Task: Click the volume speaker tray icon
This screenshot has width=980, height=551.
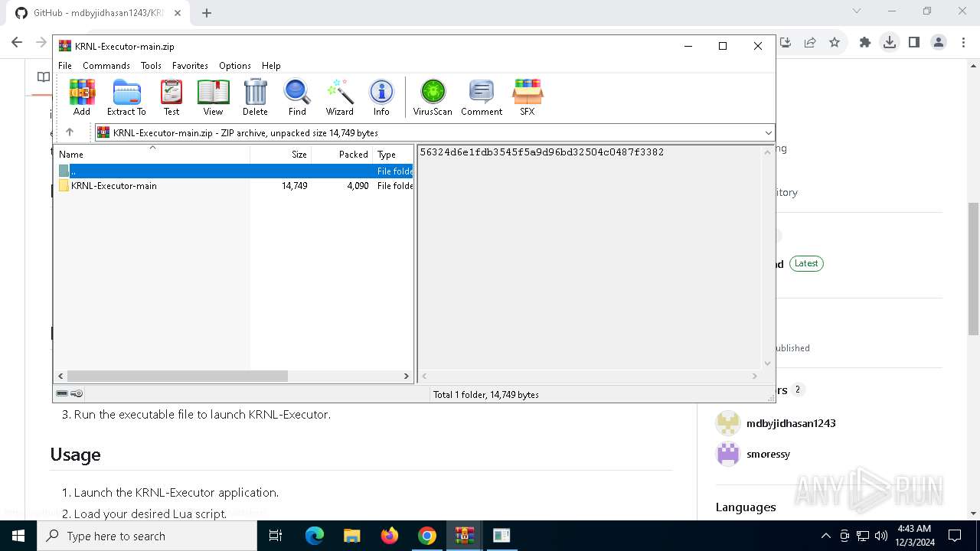Action: click(x=881, y=536)
